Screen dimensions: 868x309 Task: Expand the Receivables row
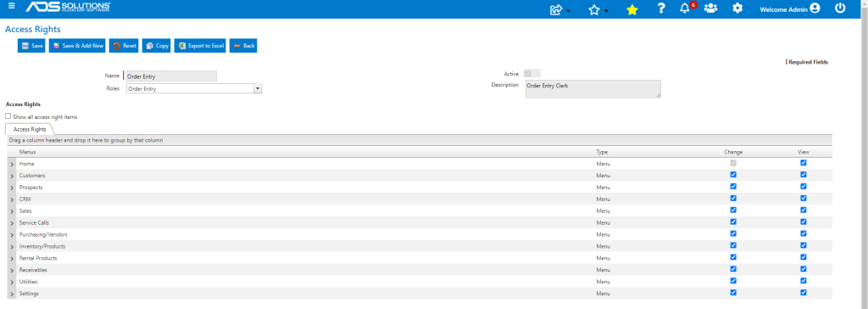[x=12, y=270]
